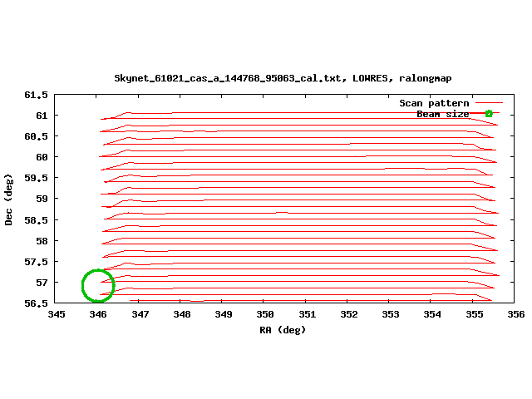The image size is (532, 399).
Task: Click the 'RA (deg)' x-axis label
Action: coord(283,330)
